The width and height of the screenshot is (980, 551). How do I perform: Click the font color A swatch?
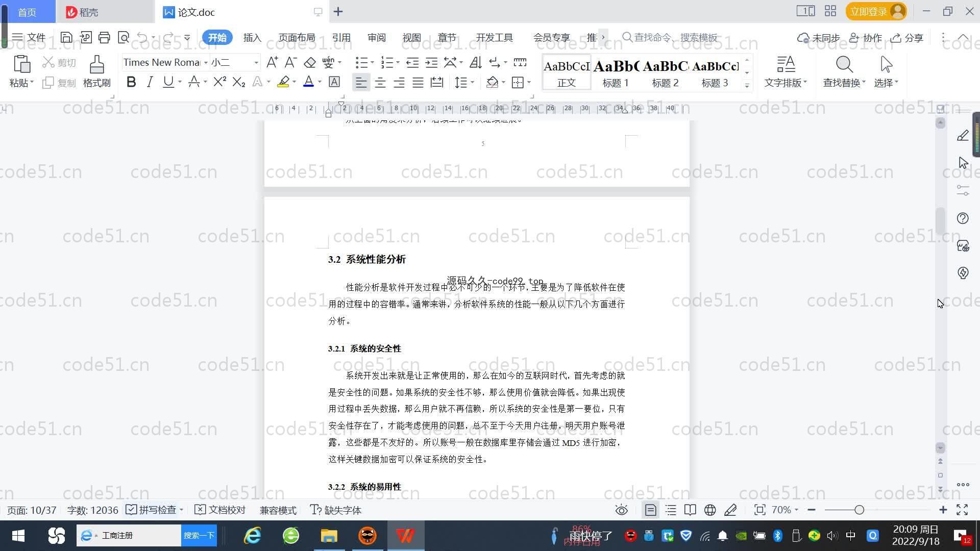click(x=309, y=82)
